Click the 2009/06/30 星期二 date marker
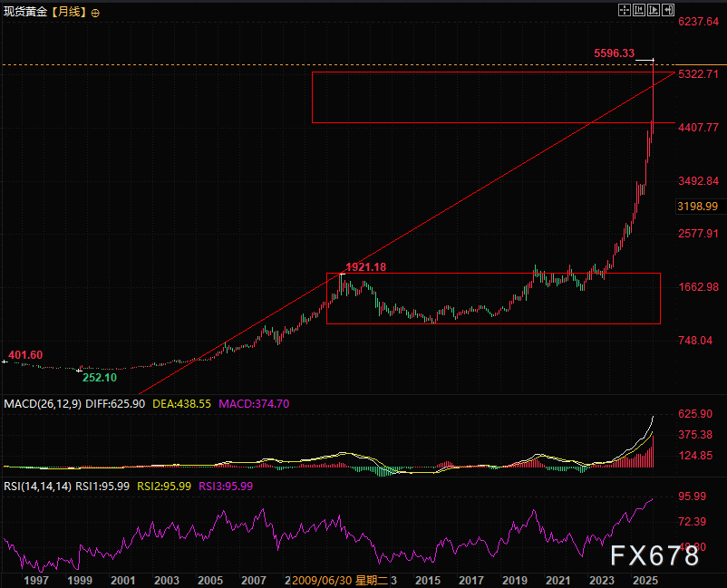This screenshot has width=727, height=588. pyautogui.click(x=340, y=580)
